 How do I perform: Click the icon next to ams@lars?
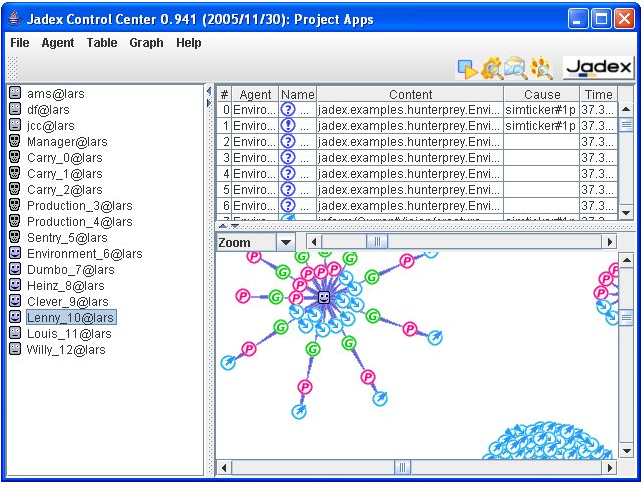coord(15,93)
